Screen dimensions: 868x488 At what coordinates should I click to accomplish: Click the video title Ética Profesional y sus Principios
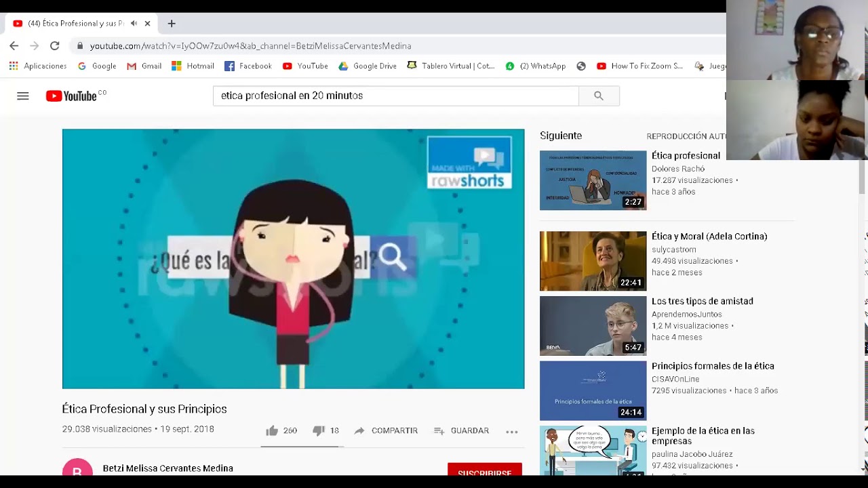[x=144, y=409]
